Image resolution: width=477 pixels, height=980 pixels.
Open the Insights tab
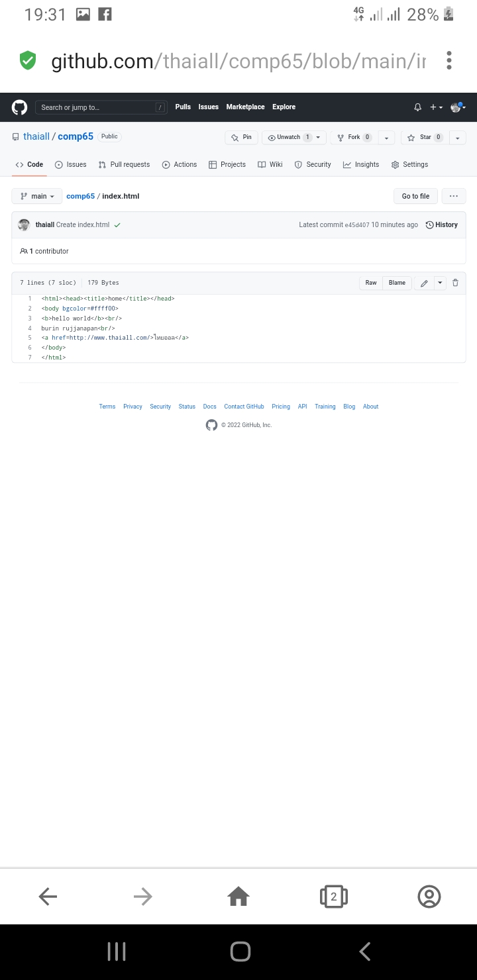point(361,164)
